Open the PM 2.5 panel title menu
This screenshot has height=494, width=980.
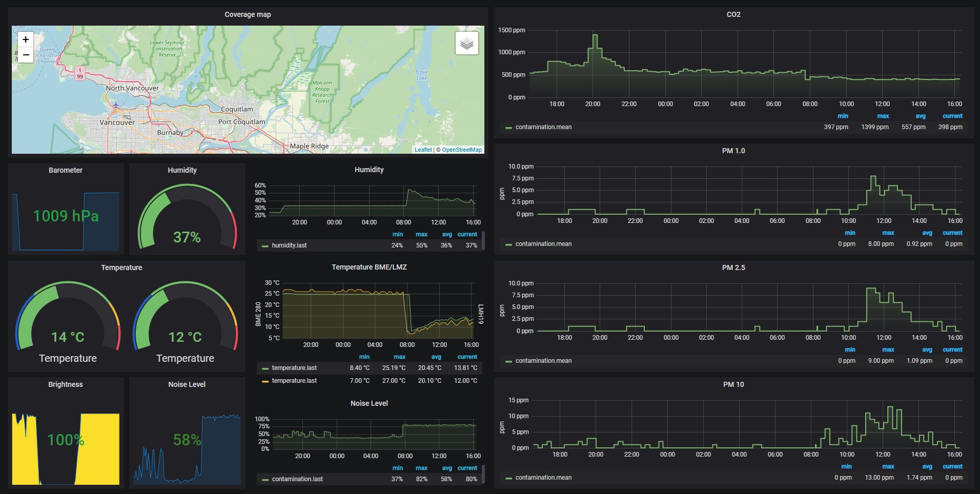(733, 267)
